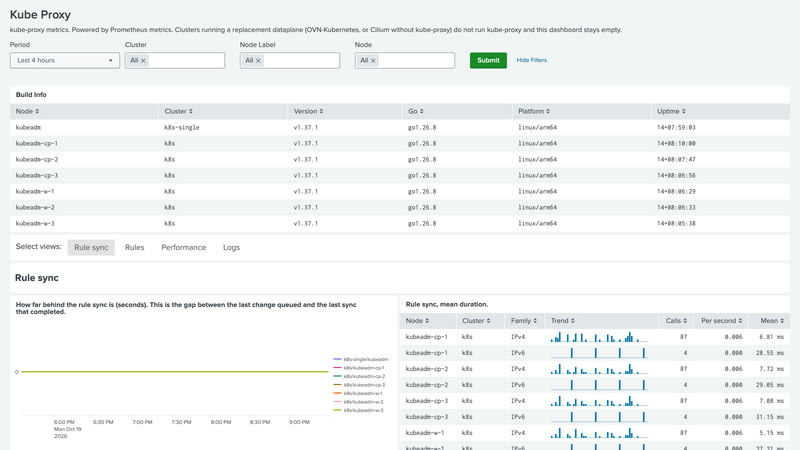Click uptime value 14+07:59:03

(x=676, y=128)
